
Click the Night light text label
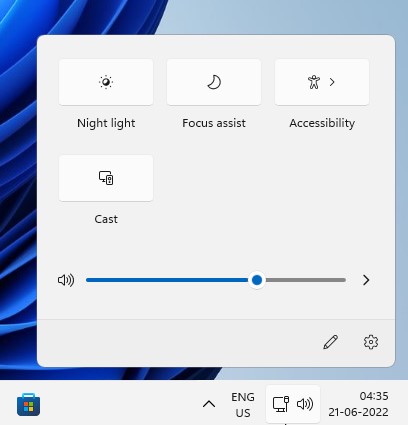click(106, 123)
